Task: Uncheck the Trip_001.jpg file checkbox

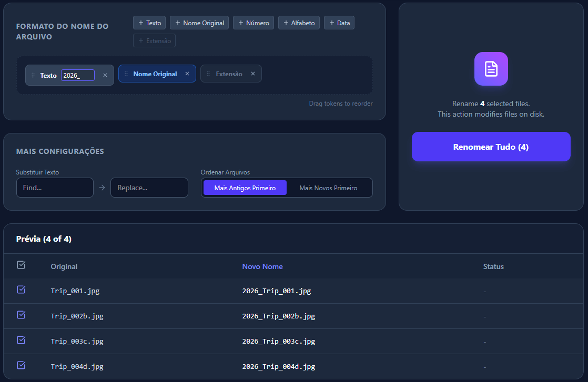Action: point(22,290)
